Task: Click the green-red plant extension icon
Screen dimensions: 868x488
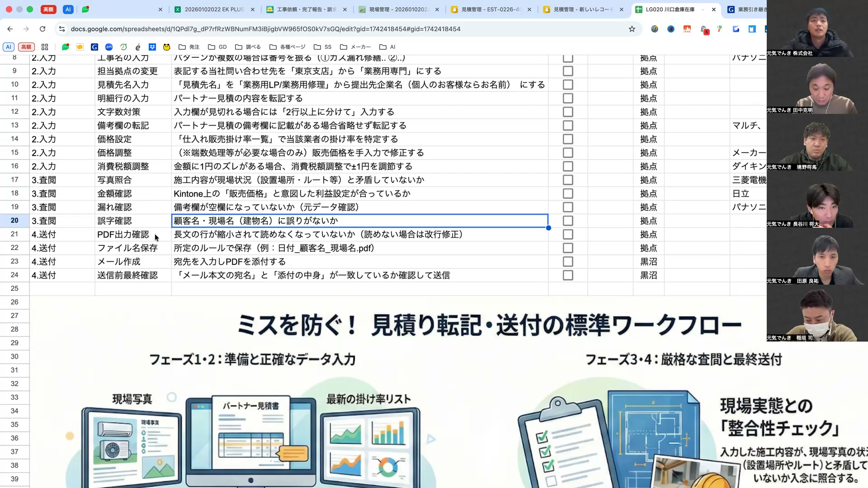Action: coord(720,29)
